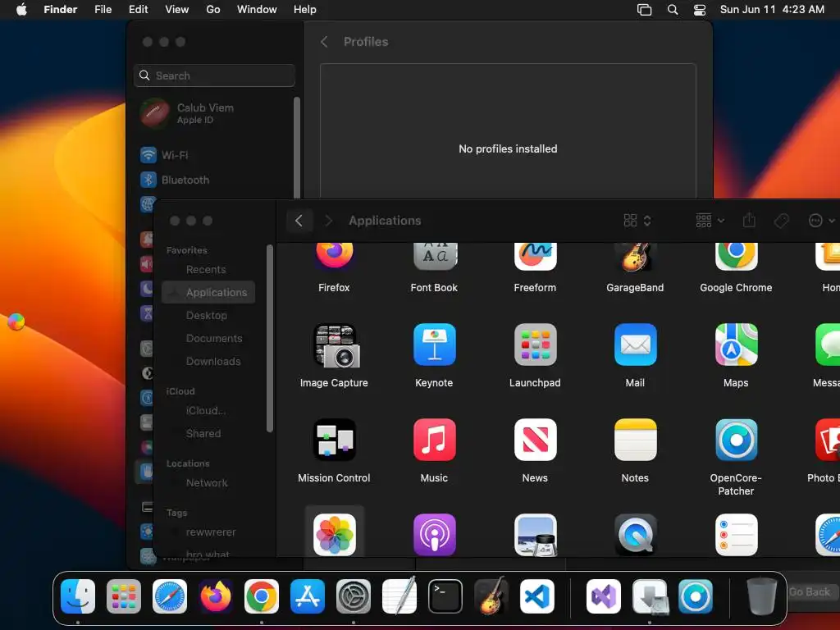The height and width of the screenshot is (630, 840).
Task: Open the Keynote app icon
Action: 434,345
